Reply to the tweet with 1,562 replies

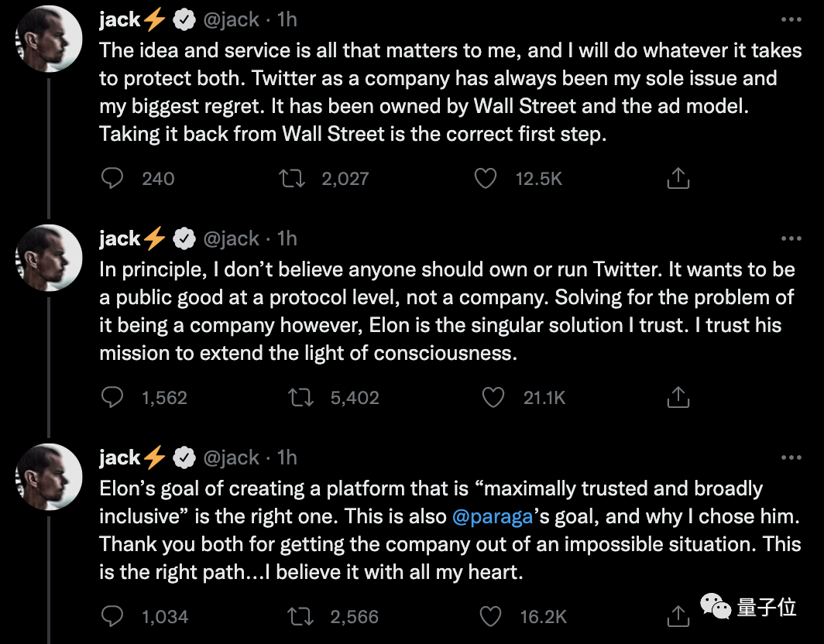click(x=113, y=398)
